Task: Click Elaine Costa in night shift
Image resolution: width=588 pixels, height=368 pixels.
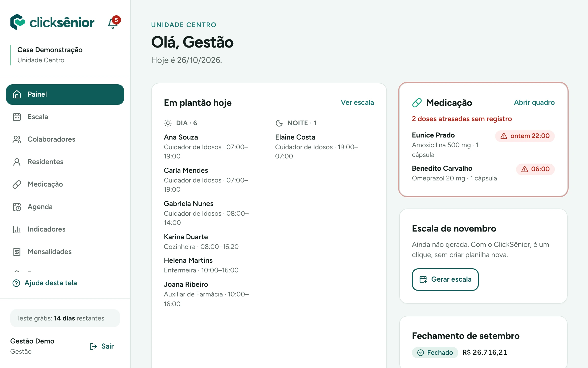Action: pyautogui.click(x=295, y=137)
